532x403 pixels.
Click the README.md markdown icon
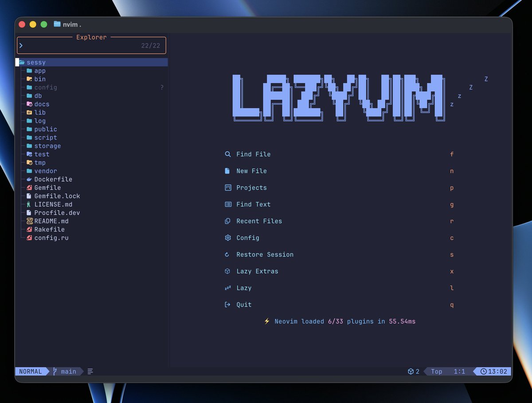(x=29, y=221)
